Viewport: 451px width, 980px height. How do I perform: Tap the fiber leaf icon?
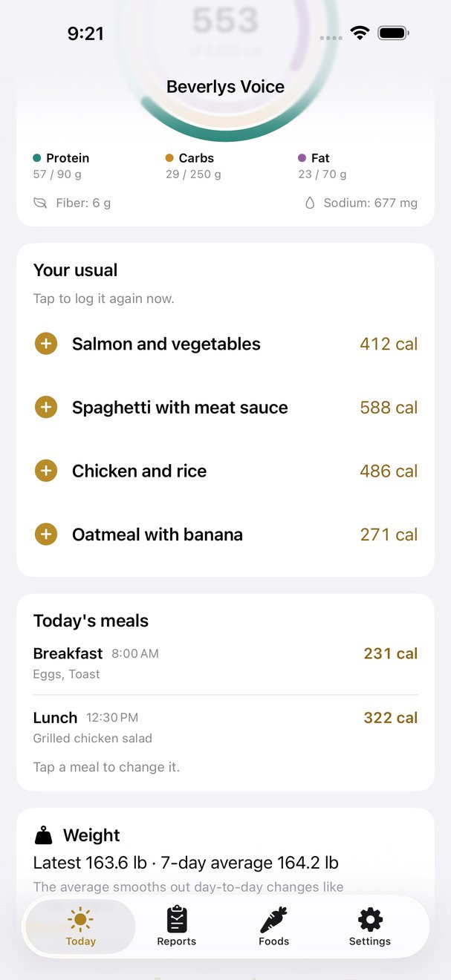click(x=40, y=203)
